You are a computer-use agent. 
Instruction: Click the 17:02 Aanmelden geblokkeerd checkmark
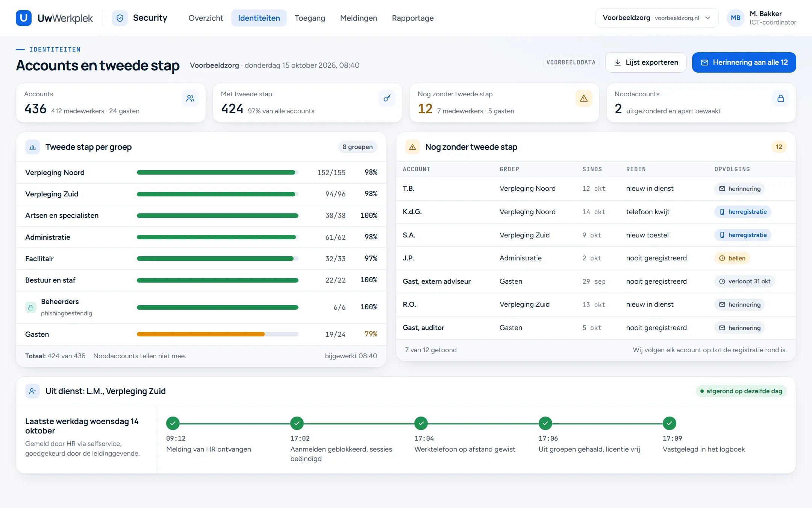tap(297, 423)
